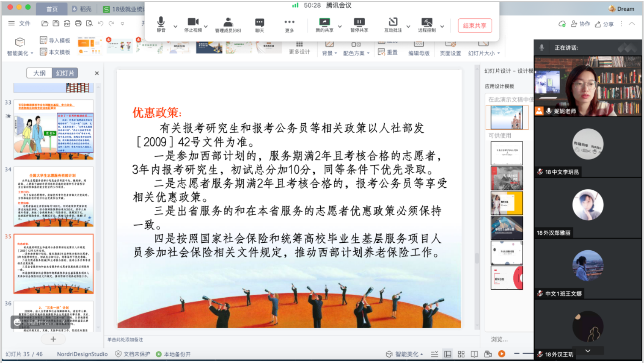Switch to 大纲 outline tab
644x363 pixels.
(x=39, y=73)
